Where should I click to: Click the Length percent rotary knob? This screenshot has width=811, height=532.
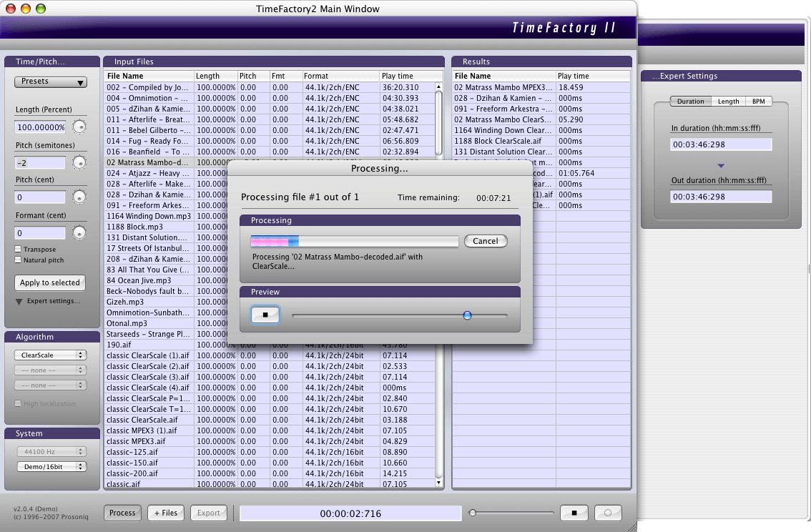(79, 127)
